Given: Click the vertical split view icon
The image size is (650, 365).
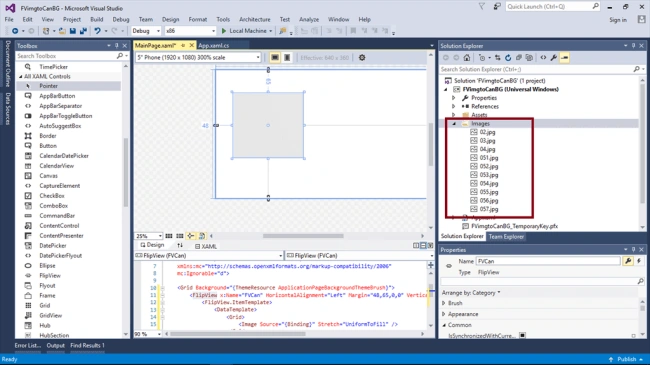Looking at the screenshot, I should point(416,246).
